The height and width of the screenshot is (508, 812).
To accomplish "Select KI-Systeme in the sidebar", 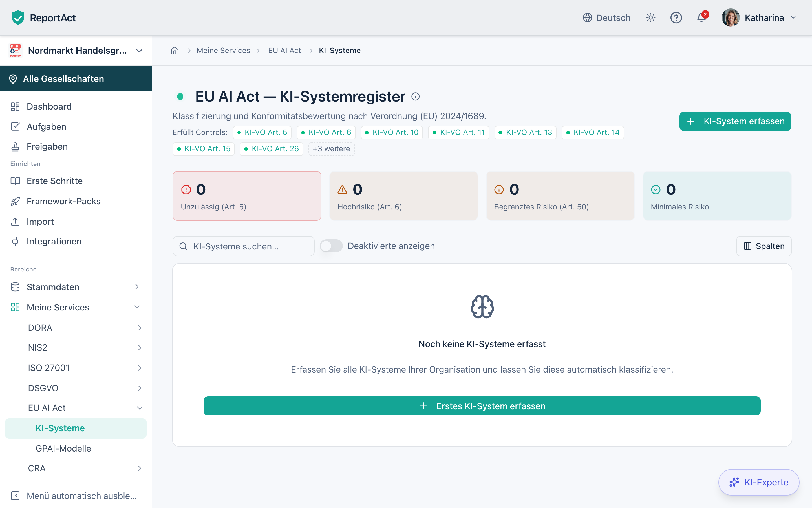I will pyautogui.click(x=76, y=428).
